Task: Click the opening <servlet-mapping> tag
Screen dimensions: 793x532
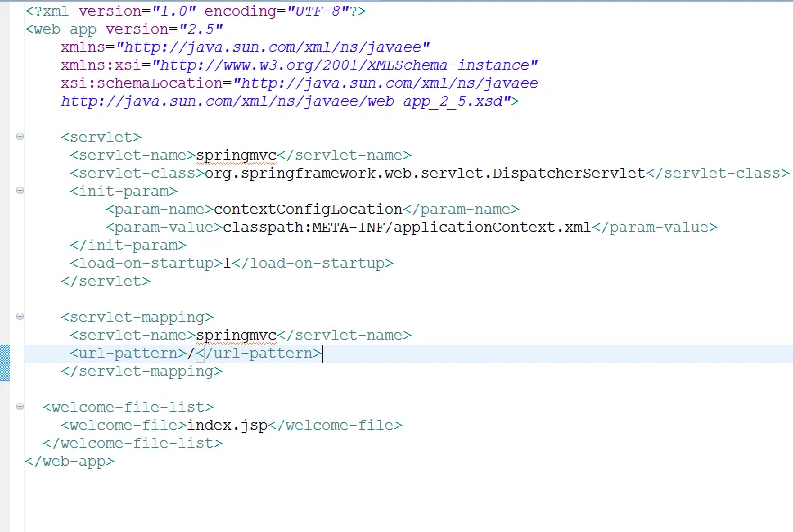Action: (x=137, y=318)
